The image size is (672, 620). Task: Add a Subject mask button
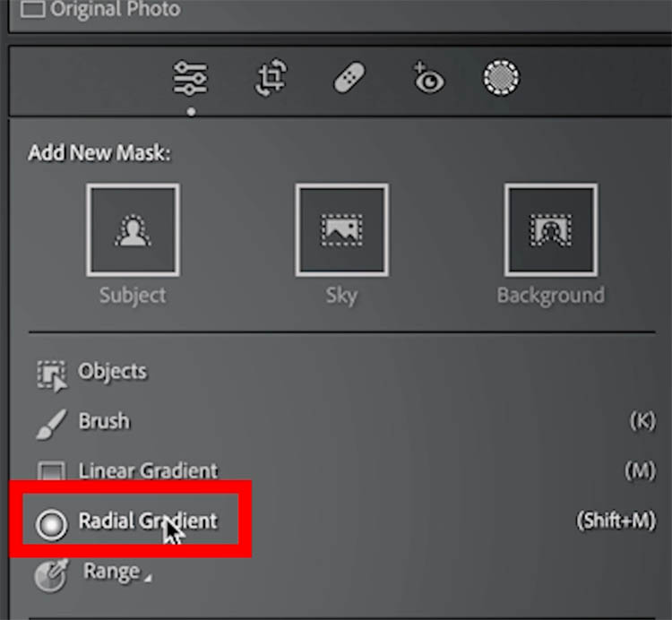pyautogui.click(x=133, y=230)
